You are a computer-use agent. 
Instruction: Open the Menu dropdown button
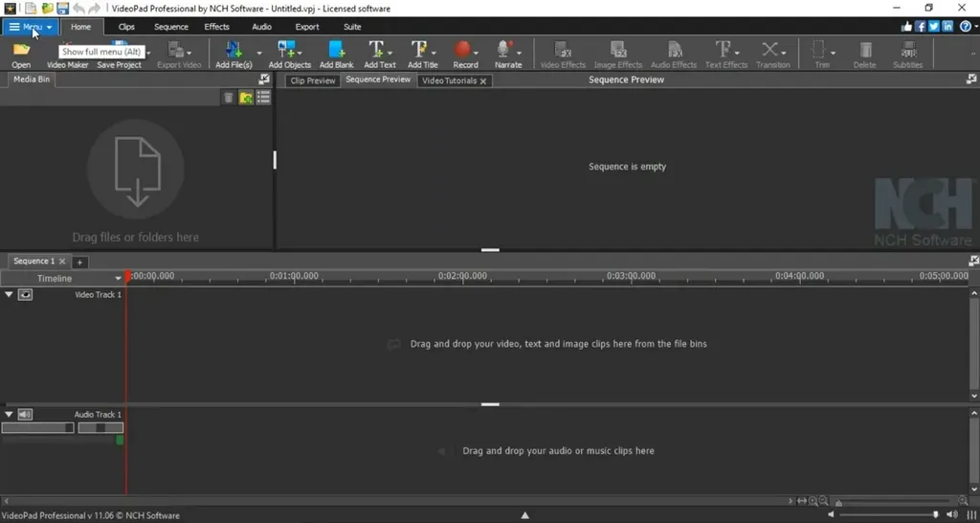pos(31,27)
